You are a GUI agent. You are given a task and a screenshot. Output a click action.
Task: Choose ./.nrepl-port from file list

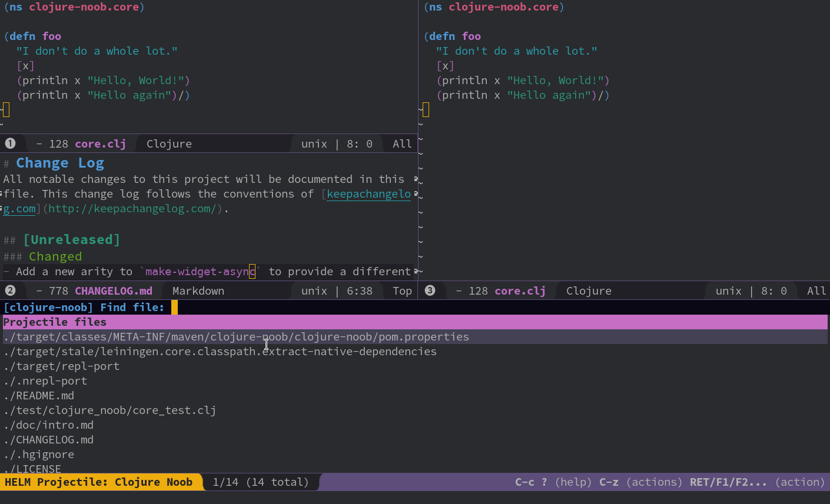[x=45, y=381]
